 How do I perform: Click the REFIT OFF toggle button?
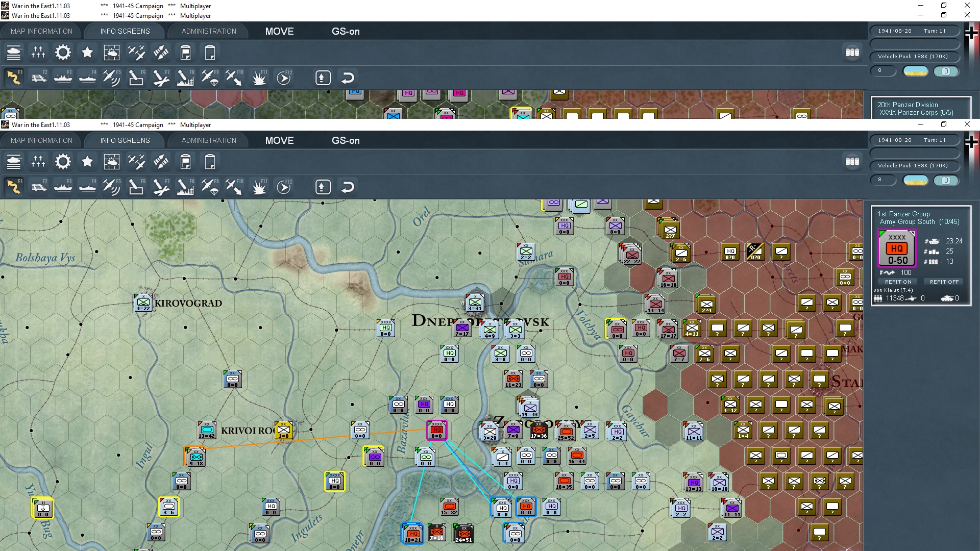(x=944, y=282)
